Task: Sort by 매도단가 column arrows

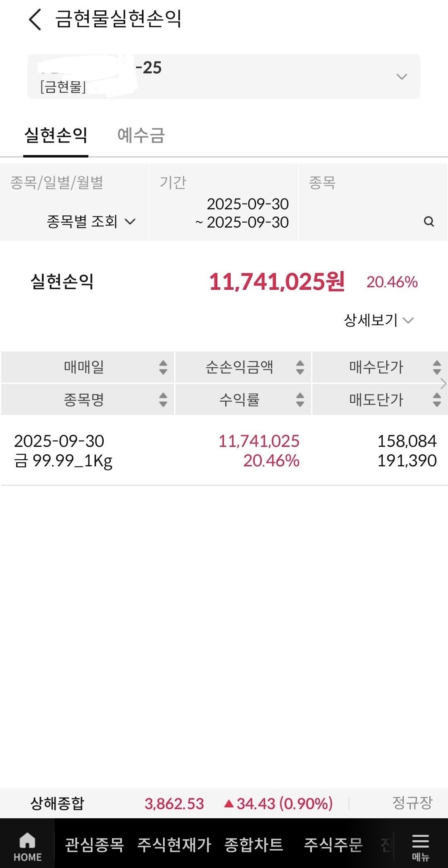Action: tap(436, 400)
